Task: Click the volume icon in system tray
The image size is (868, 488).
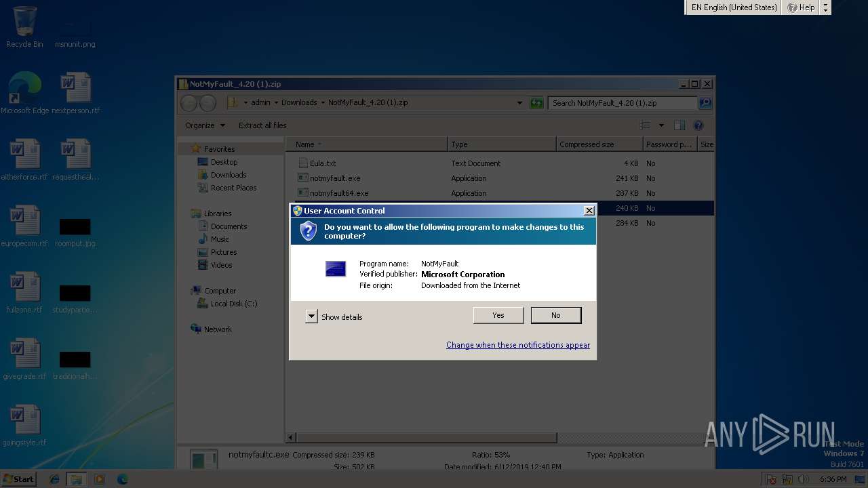Action: [x=805, y=479]
